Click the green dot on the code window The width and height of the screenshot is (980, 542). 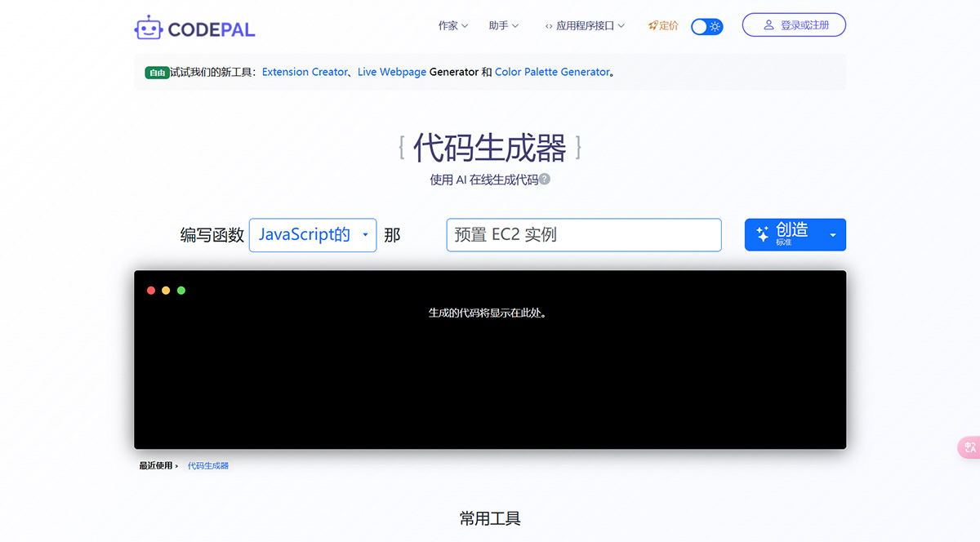tap(181, 290)
